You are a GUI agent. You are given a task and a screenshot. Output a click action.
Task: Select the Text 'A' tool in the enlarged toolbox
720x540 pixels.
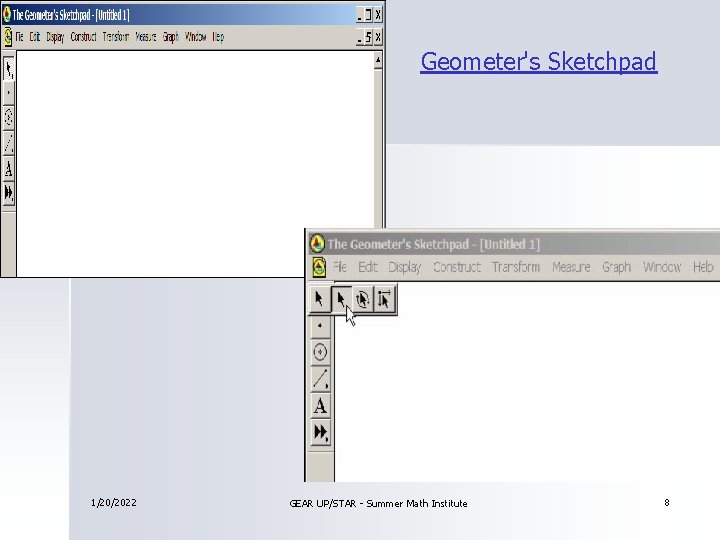tap(320, 406)
